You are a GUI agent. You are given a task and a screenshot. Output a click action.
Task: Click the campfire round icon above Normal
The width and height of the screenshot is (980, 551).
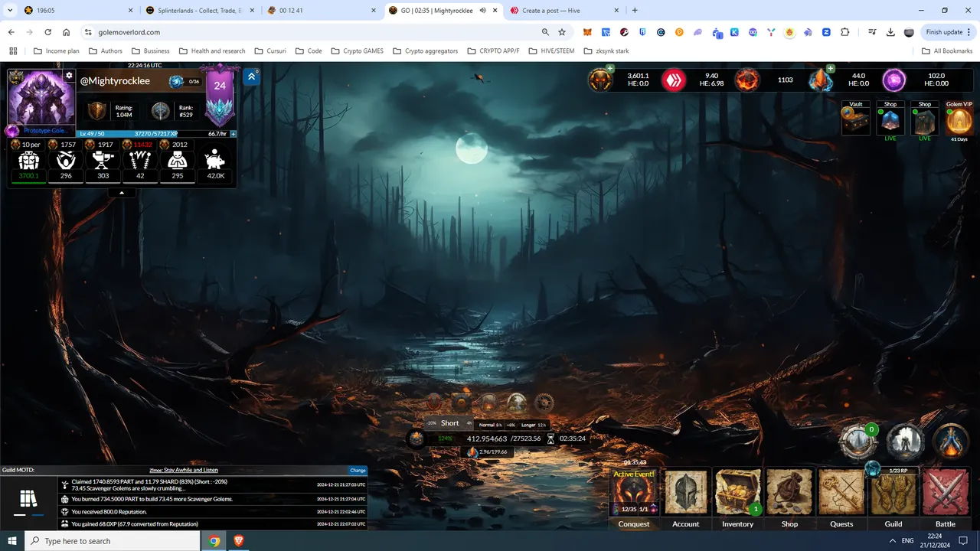(488, 402)
